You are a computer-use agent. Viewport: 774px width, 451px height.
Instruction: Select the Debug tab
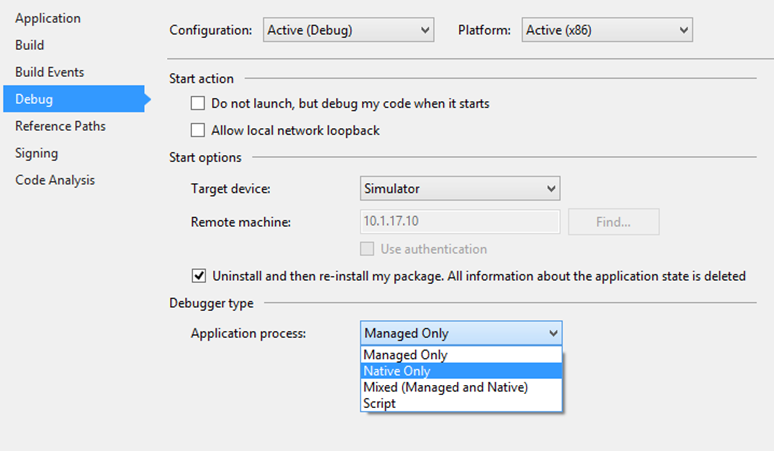coord(74,99)
